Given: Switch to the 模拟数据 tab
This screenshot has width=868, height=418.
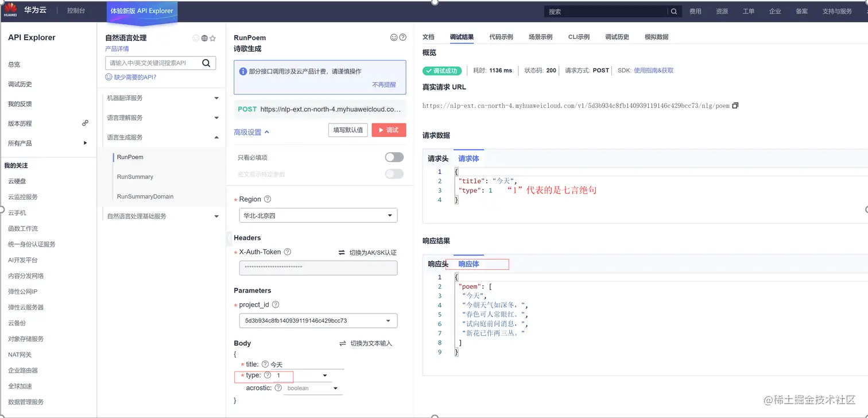Looking at the screenshot, I should pyautogui.click(x=656, y=37).
